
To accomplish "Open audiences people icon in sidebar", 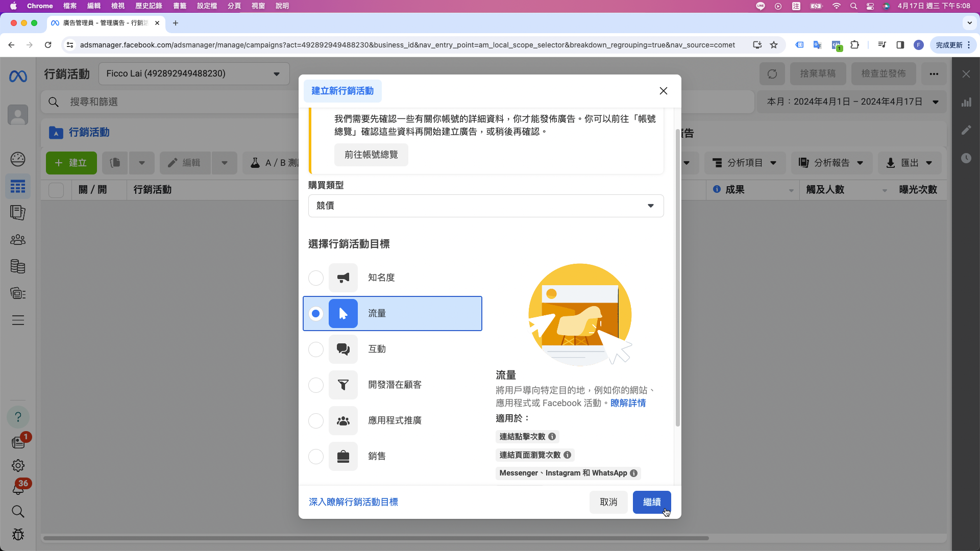I will (18, 239).
